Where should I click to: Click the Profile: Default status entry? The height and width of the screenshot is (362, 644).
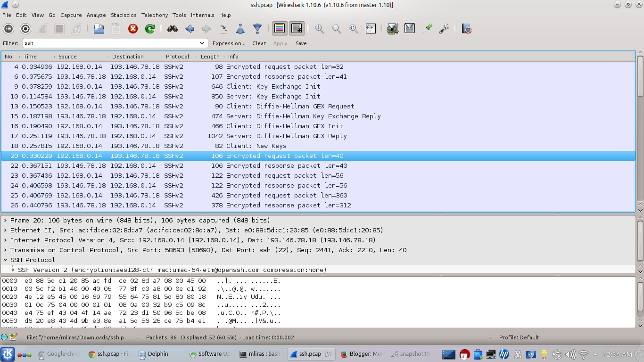click(x=519, y=337)
